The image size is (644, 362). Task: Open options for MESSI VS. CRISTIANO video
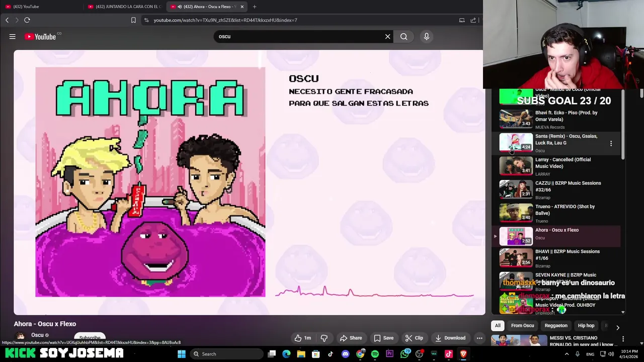pyautogui.click(x=623, y=339)
